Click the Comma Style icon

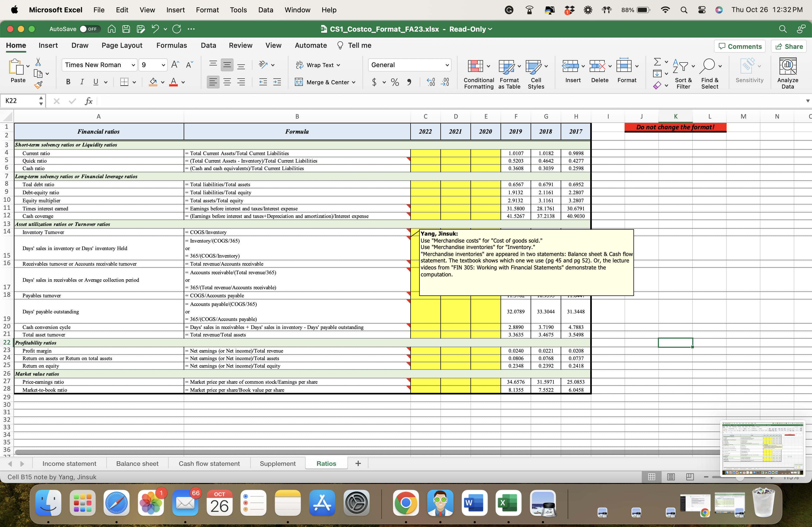[x=409, y=82]
